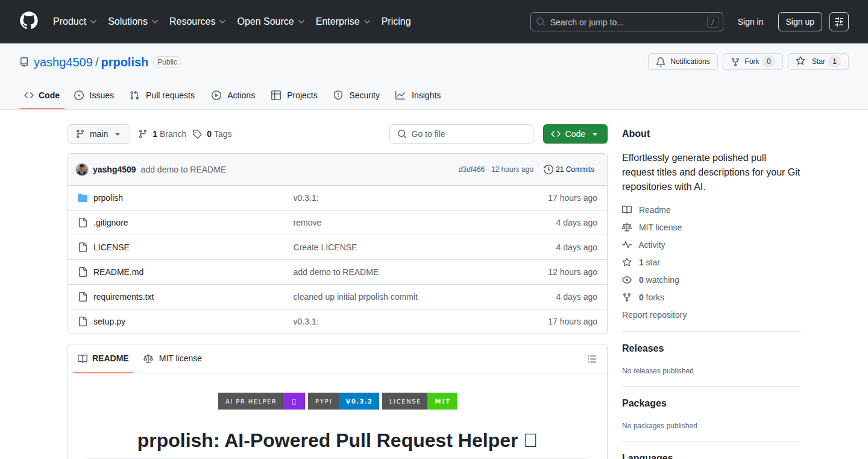Switch to the Actions tab

233,95
